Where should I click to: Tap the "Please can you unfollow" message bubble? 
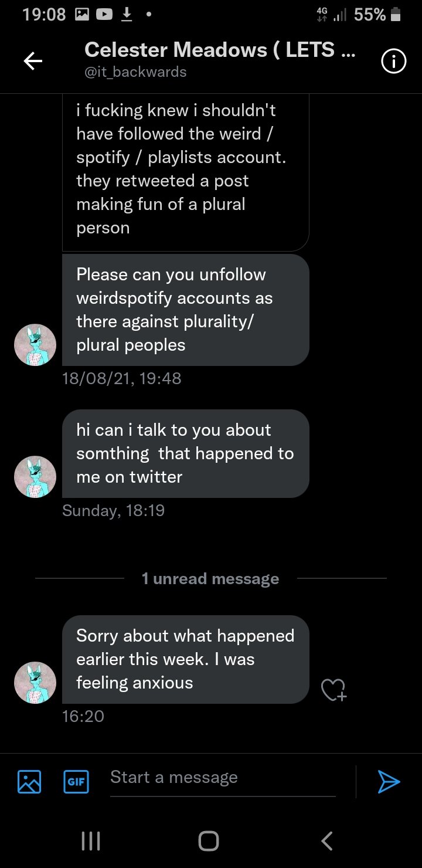tap(185, 310)
